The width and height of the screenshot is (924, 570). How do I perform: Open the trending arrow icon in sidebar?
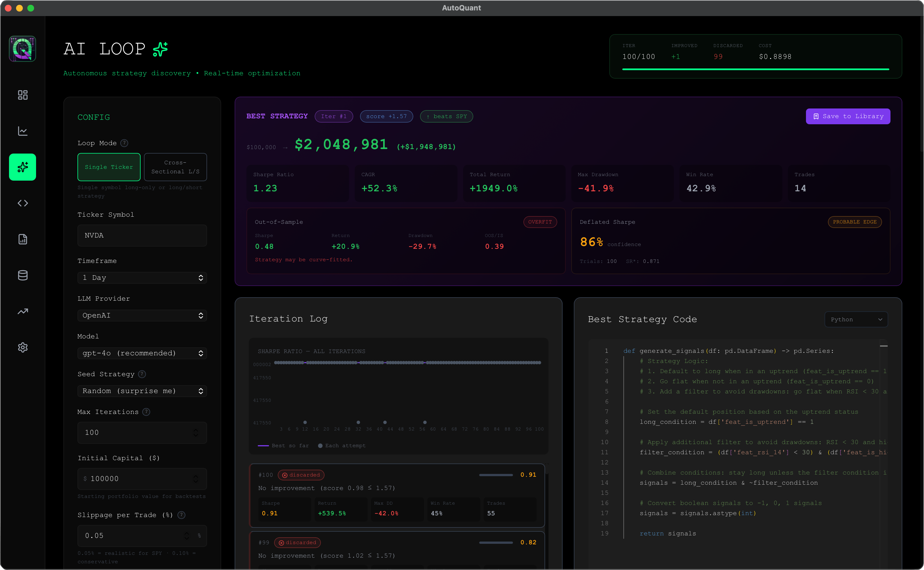(23, 311)
